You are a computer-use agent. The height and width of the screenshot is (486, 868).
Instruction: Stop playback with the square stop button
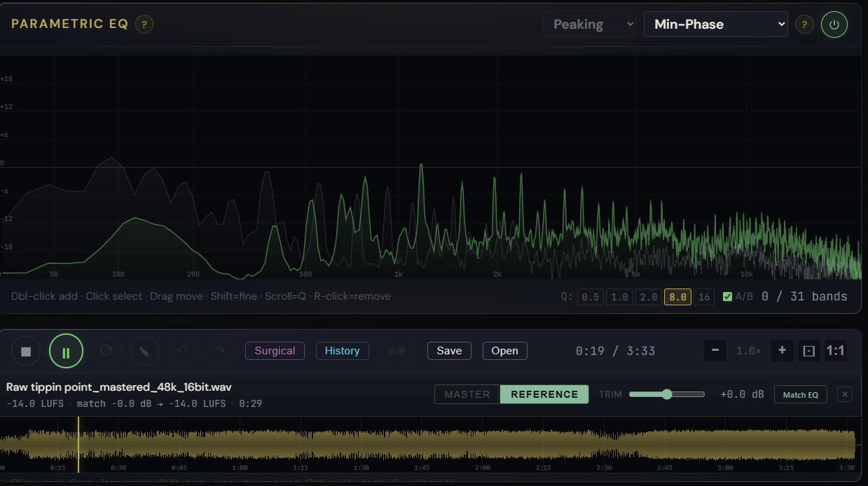coord(26,352)
